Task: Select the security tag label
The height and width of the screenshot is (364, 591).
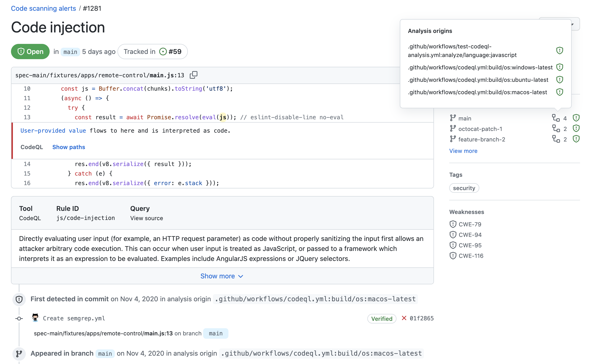Action: tap(464, 188)
